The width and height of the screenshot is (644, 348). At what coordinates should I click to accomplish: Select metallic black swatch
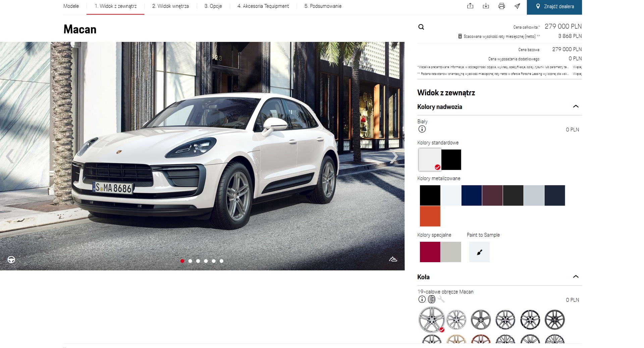click(430, 195)
